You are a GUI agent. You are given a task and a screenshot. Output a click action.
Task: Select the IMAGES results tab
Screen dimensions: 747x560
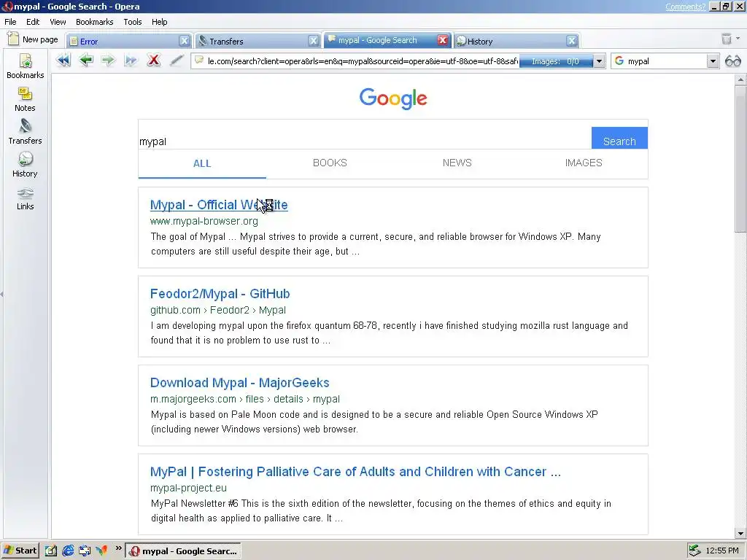[584, 163]
